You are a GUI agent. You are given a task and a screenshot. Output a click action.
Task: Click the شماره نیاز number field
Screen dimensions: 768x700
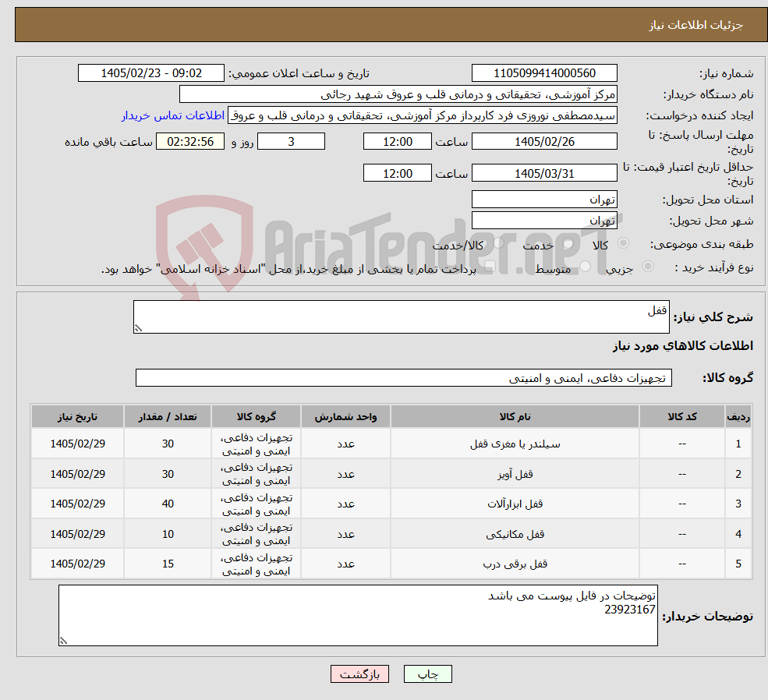pos(544,73)
